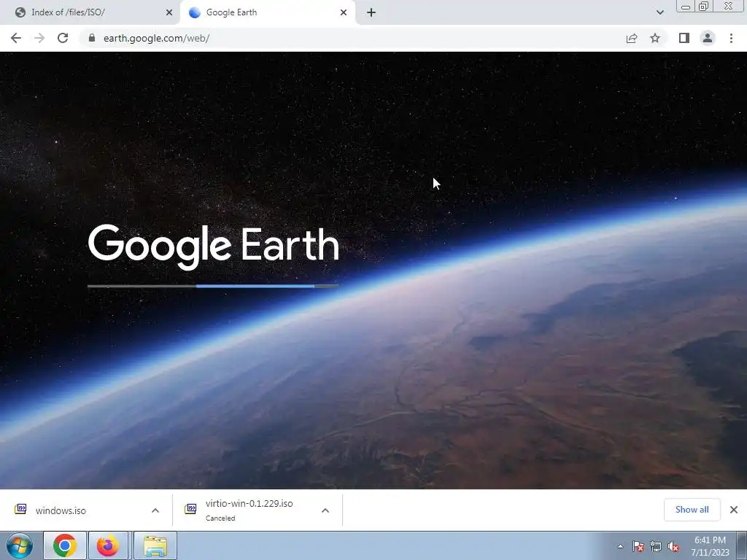Minimize the Chrome window
This screenshot has width=747, height=560.
(x=686, y=7)
